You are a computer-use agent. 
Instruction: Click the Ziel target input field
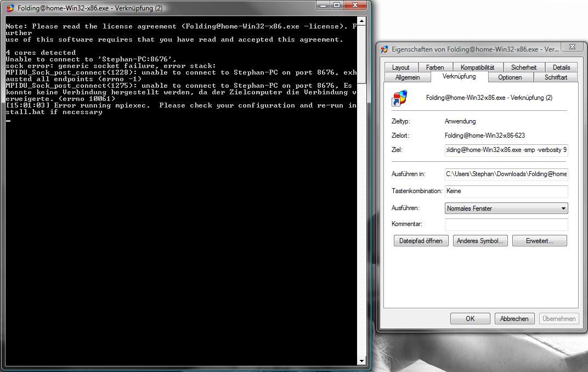click(506, 150)
